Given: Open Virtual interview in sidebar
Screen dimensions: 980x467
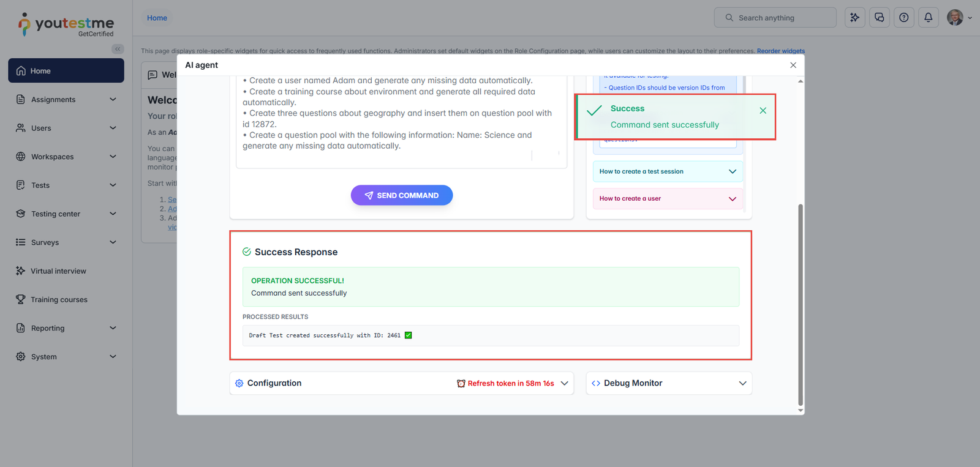Looking at the screenshot, I should pos(58,271).
